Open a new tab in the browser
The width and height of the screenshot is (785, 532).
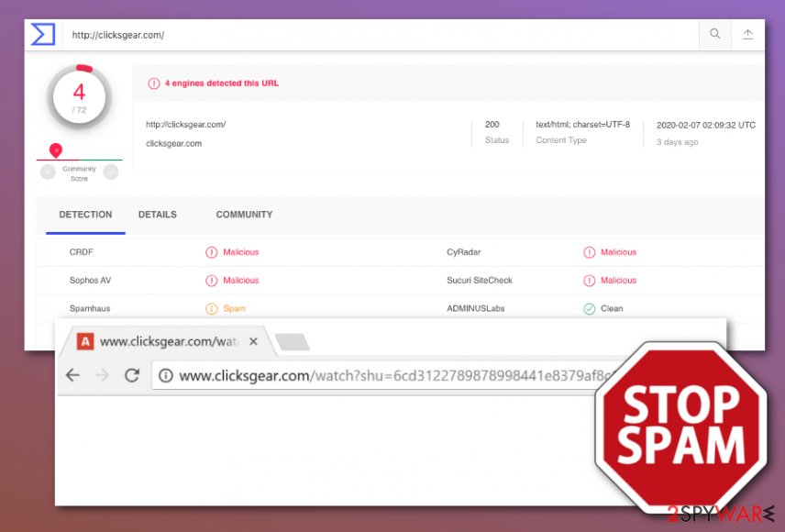tap(293, 342)
